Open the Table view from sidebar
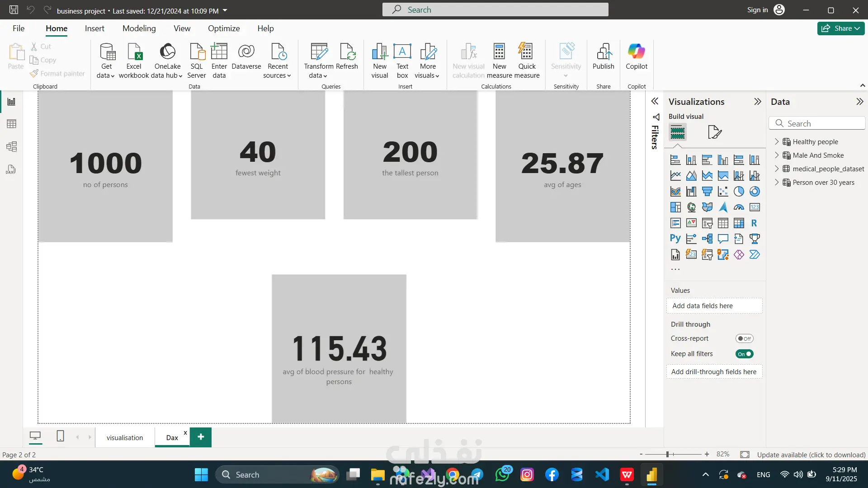 [12, 124]
